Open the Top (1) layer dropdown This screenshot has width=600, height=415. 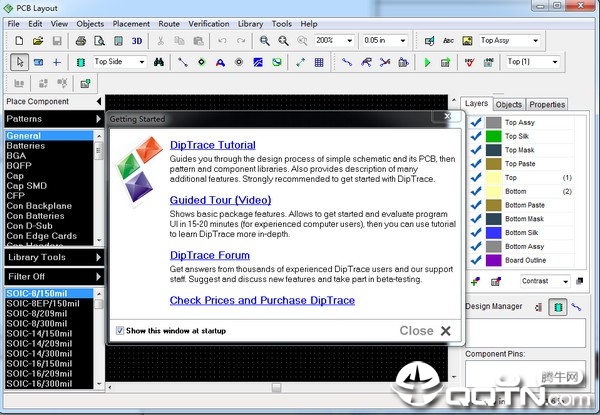point(554,62)
